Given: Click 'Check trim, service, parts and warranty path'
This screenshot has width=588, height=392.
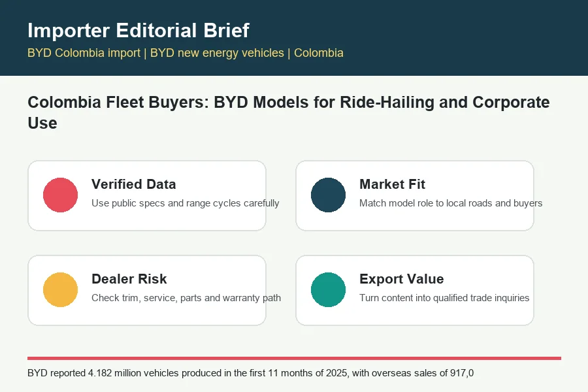Looking at the screenshot, I should [x=186, y=297].
